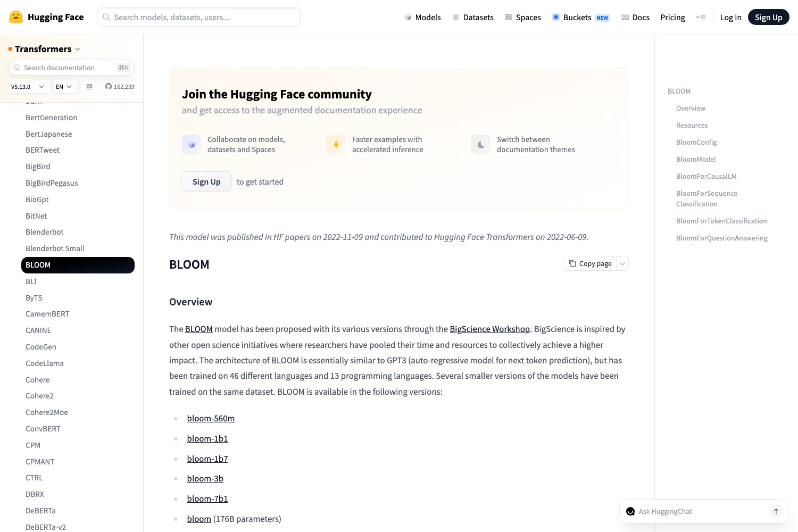The height and width of the screenshot is (532, 798).
Task: Open the GitHub stars link 162,239
Action: coord(120,87)
